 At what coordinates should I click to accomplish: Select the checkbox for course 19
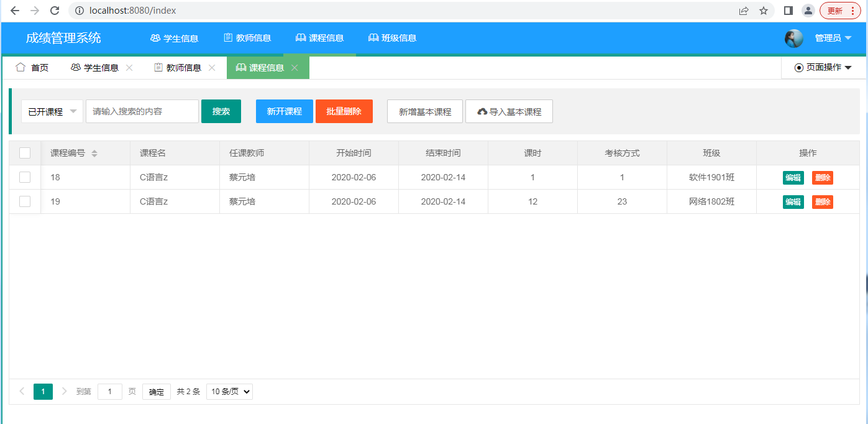[x=25, y=201]
